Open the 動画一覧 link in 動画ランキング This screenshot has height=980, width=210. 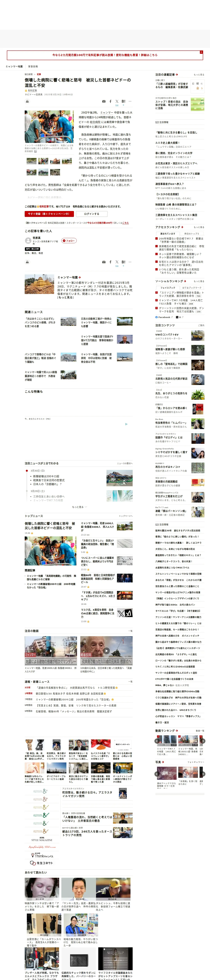[200, 730]
